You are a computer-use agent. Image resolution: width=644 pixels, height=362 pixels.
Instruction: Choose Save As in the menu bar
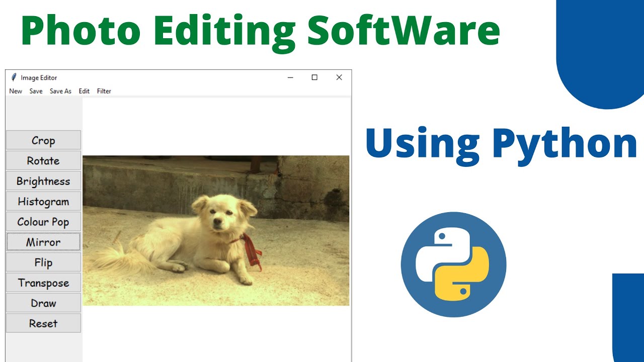pyautogui.click(x=60, y=91)
